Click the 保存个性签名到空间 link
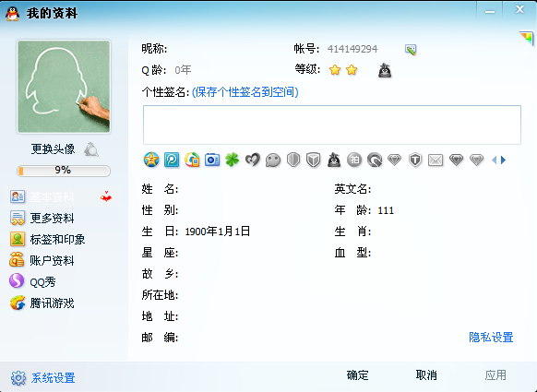Screen dimensions: 537x392 [245, 92]
